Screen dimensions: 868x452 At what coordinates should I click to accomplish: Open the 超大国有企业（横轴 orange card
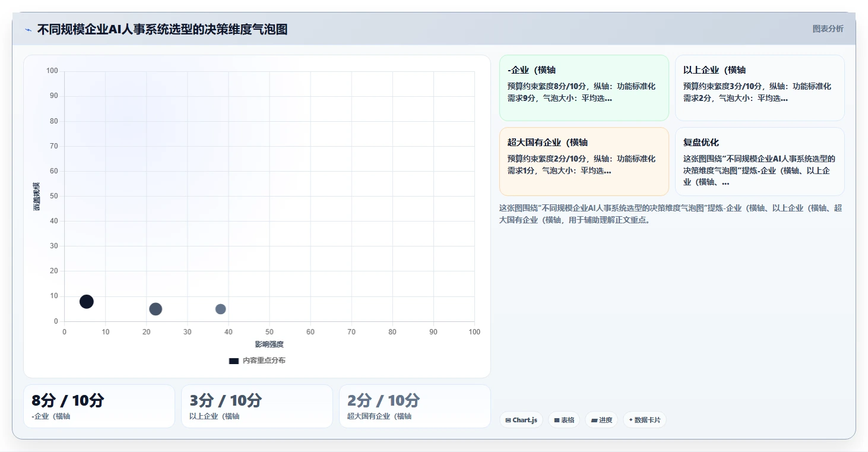[x=584, y=161]
